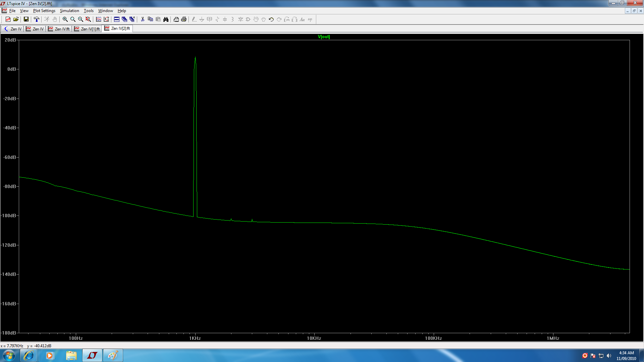
Task: Switch to the Zen IV waveform tab
Action: 35,29
